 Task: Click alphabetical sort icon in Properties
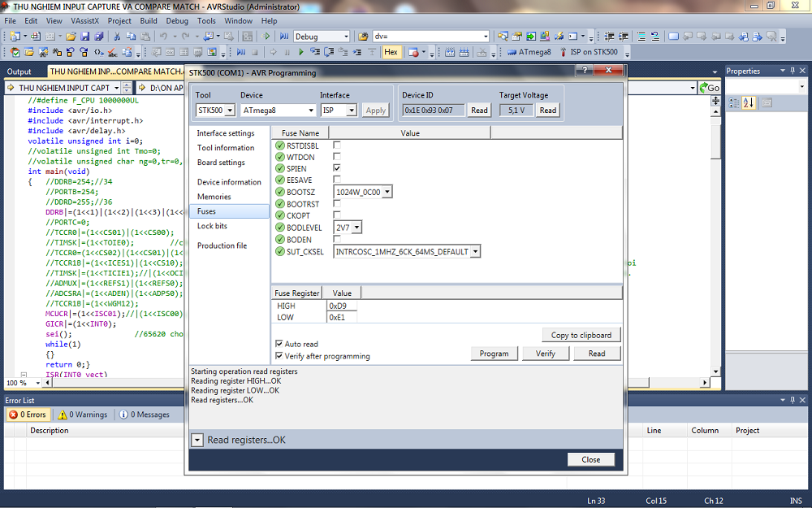point(749,102)
